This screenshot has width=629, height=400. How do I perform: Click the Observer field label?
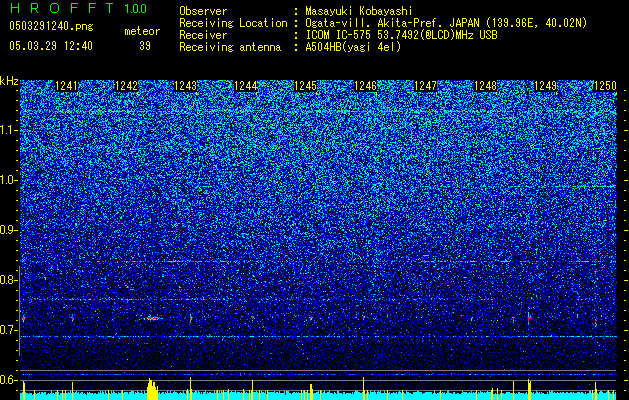(203, 11)
